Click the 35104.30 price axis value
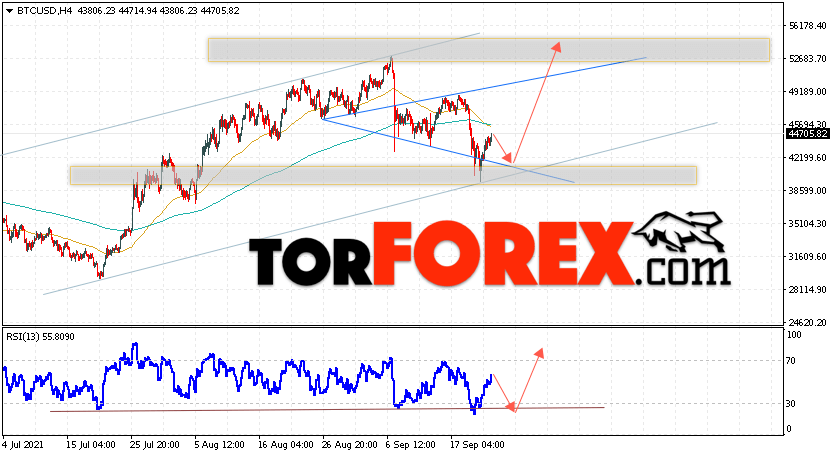This screenshot has width=834, height=456. tap(808, 223)
